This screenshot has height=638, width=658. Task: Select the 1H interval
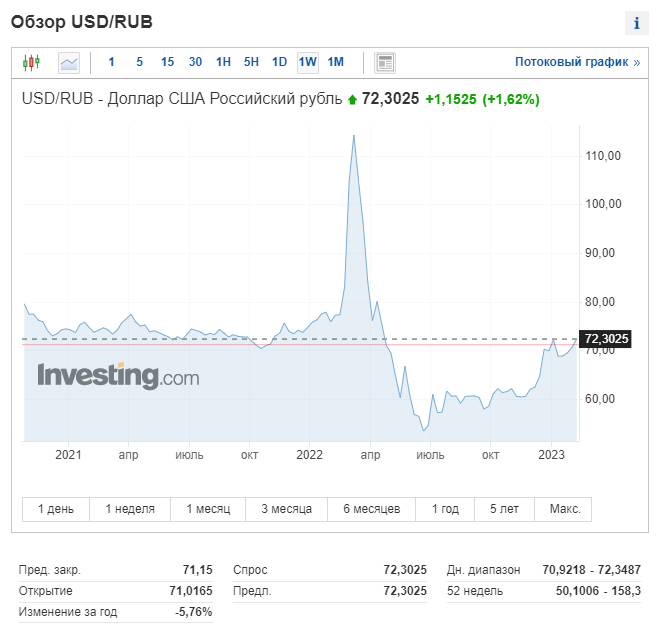[x=223, y=62]
